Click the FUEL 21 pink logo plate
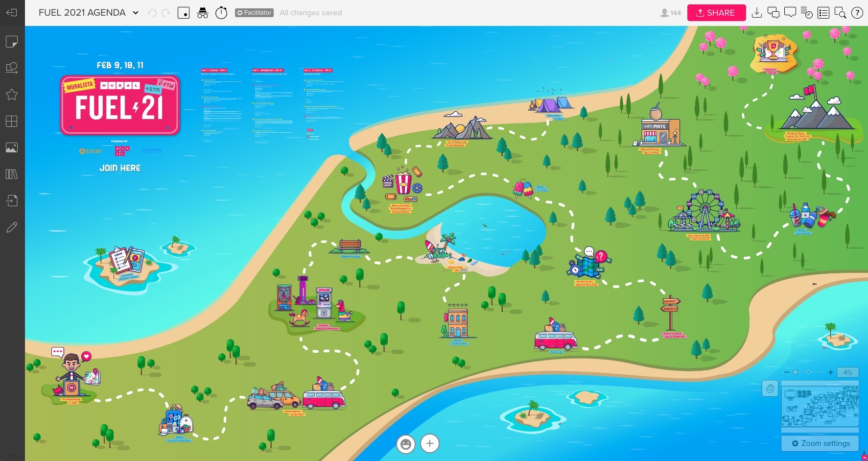This screenshot has width=868, height=461. (x=120, y=105)
